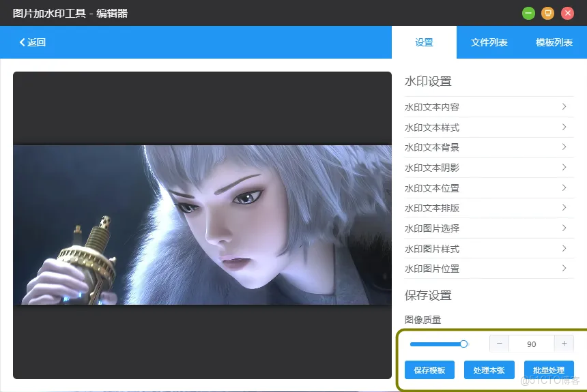
Task: Open the 水印图片选择 row
Action: point(489,228)
